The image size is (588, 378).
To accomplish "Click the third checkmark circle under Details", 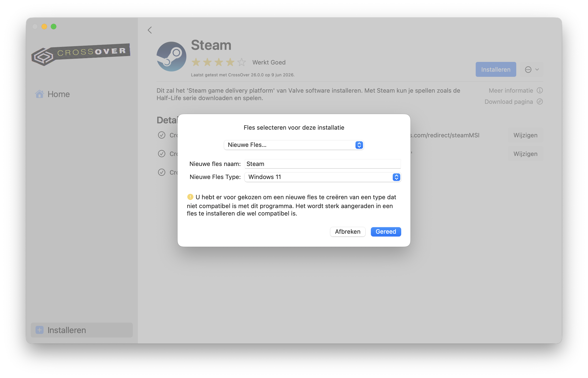I will pos(161,172).
